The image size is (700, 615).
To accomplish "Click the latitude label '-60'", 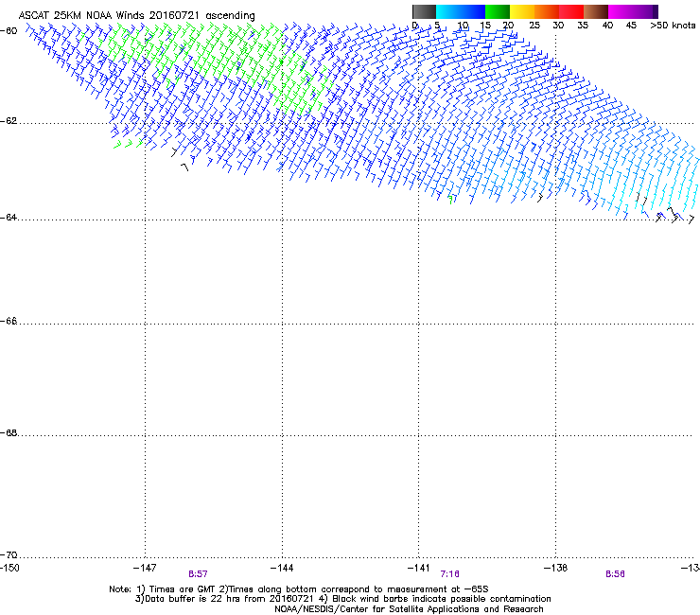I will (9, 31).
